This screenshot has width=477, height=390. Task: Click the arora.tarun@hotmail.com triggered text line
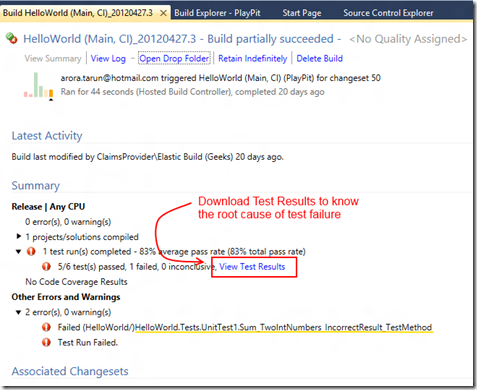click(x=220, y=78)
